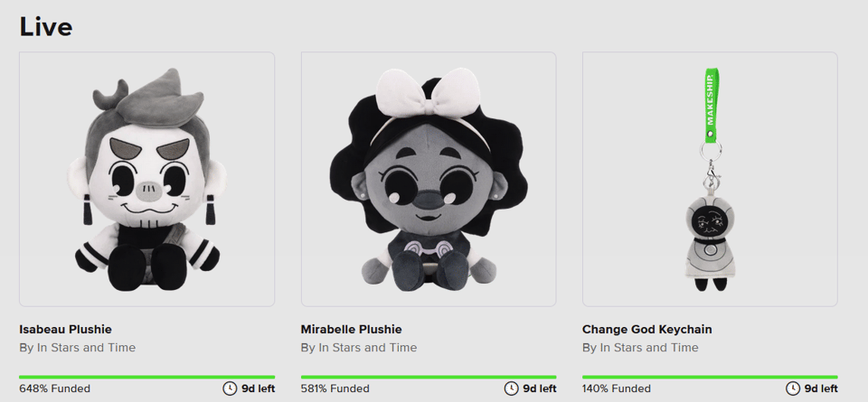Screen dimensions: 868x402
Task: Select the 140% Funded label
Action: 616,388
